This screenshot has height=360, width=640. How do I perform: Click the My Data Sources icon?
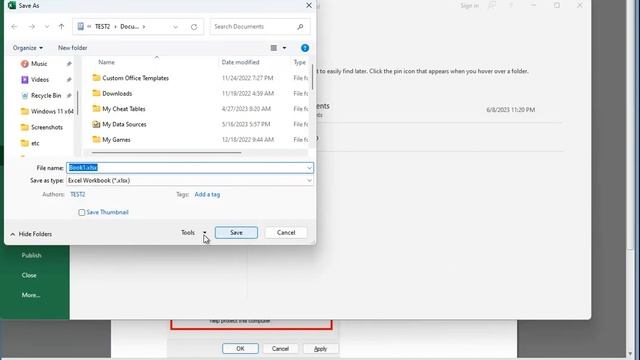tap(96, 124)
